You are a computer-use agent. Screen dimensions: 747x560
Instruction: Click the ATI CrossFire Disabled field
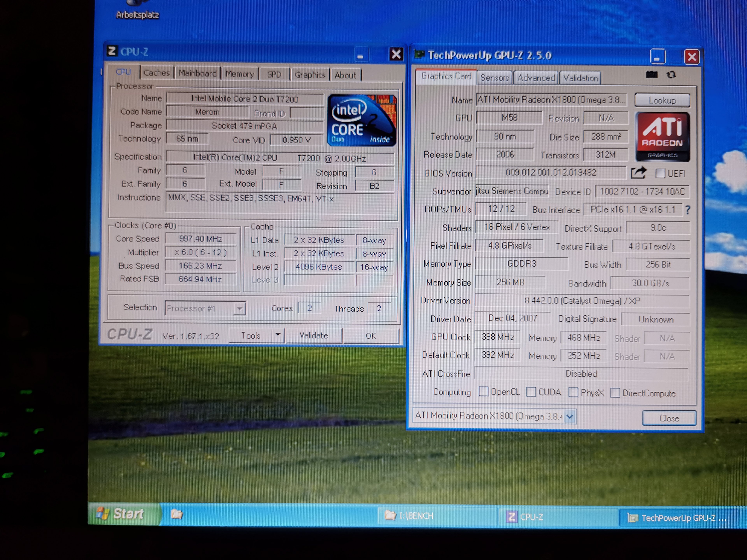pos(581,373)
